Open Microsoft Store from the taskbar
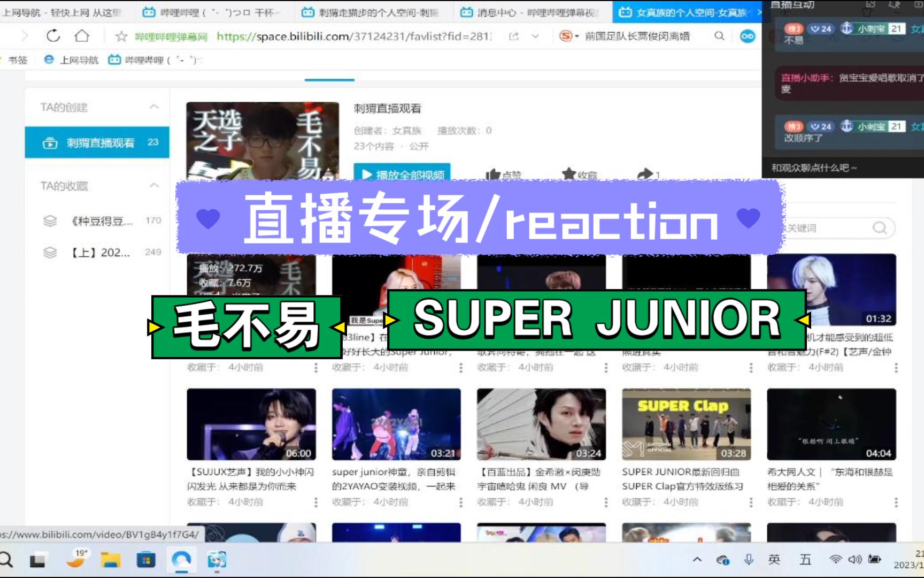 tap(146, 560)
